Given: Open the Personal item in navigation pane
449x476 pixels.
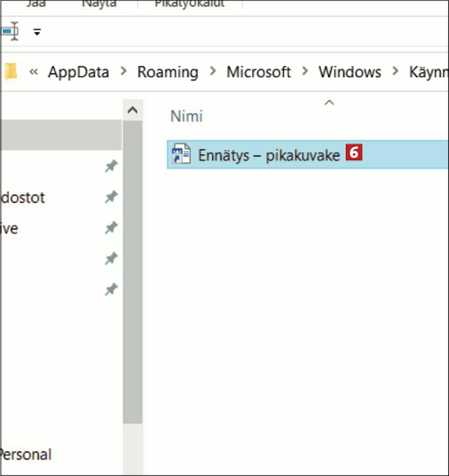Looking at the screenshot, I should [26, 455].
